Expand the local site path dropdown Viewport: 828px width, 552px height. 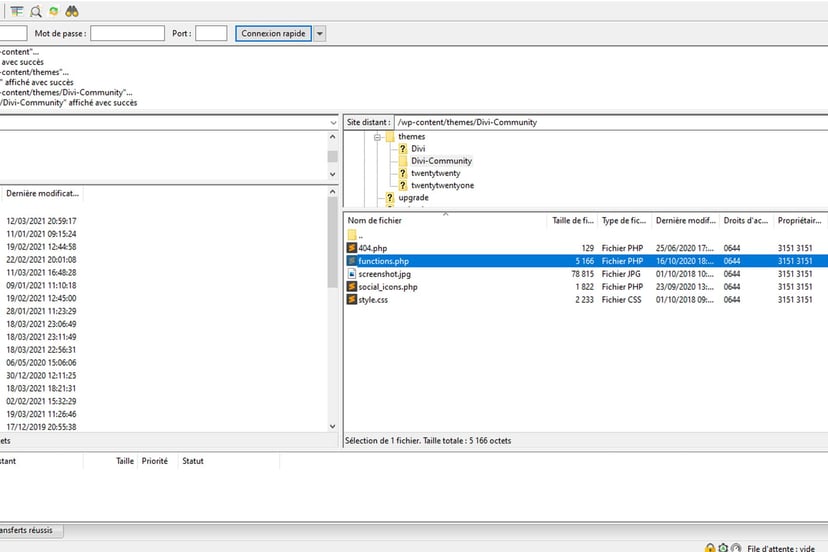(333, 122)
